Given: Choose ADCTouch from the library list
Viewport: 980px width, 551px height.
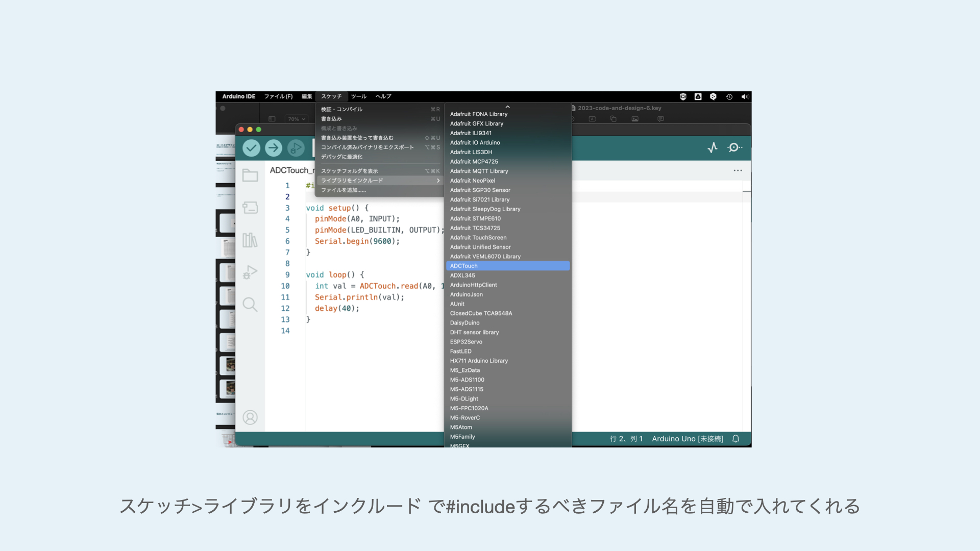Looking at the screenshot, I should 464,266.
